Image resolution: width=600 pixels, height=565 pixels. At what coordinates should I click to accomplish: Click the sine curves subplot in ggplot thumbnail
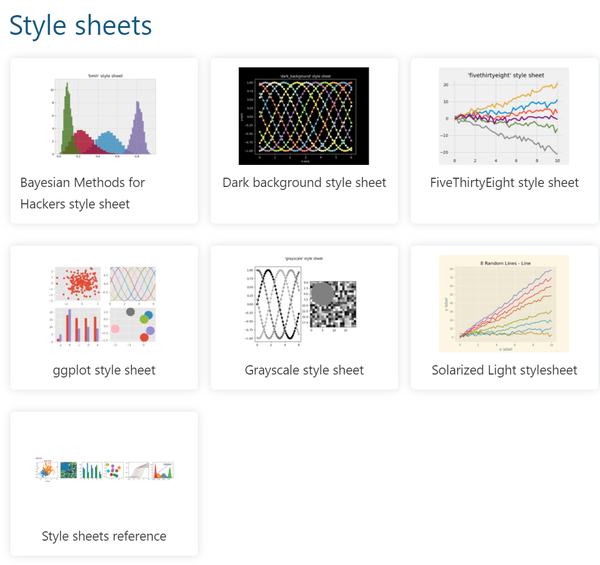[x=131, y=283]
